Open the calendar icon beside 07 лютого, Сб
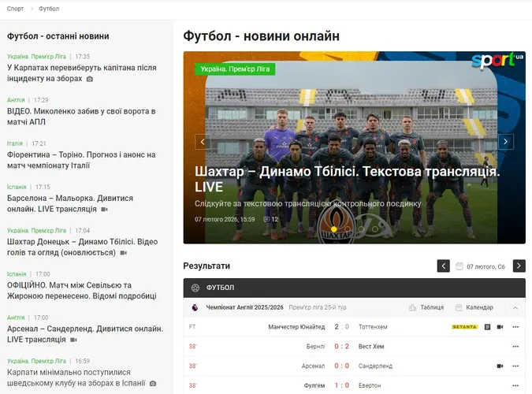The image size is (532, 394). [459, 266]
